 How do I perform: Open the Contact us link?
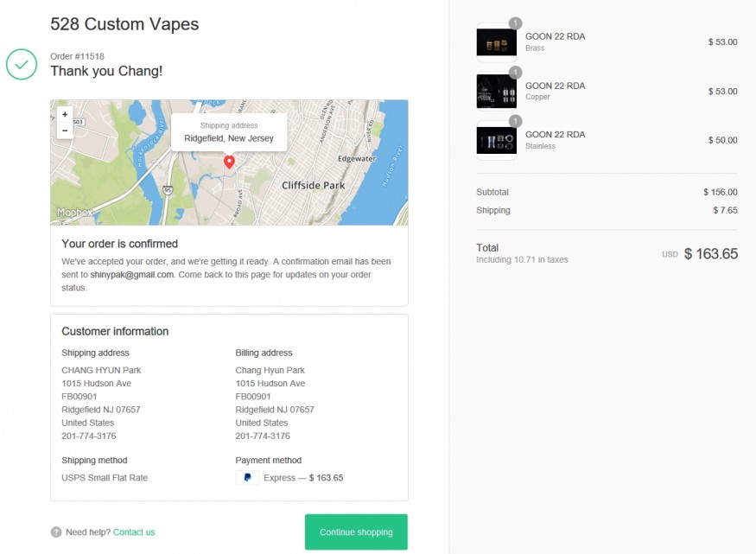pyautogui.click(x=134, y=532)
